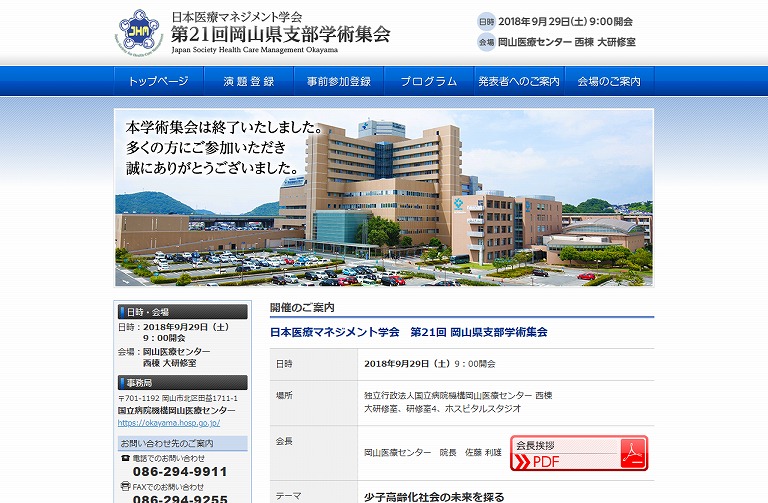Click the hospital building banner image
768x503 pixels.
point(384,197)
